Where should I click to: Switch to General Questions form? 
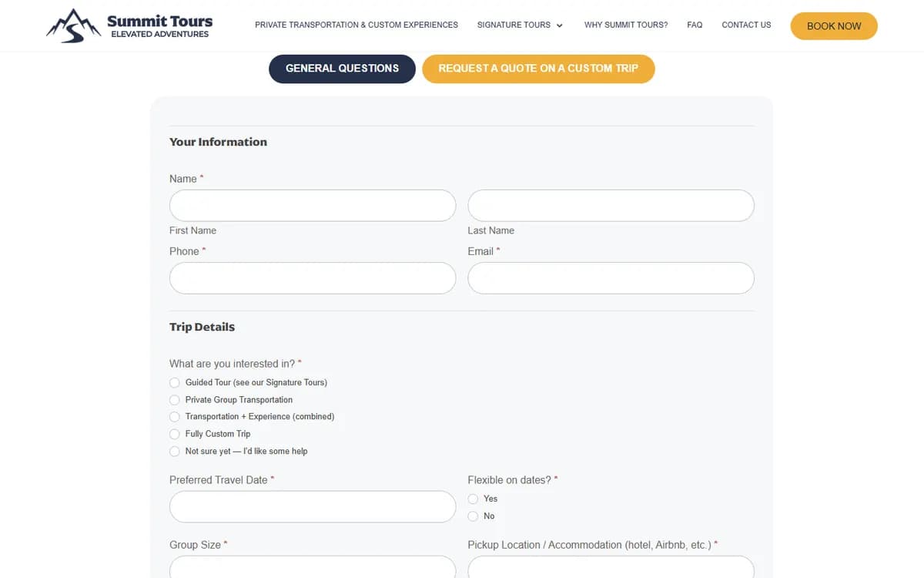tap(342, 69)
